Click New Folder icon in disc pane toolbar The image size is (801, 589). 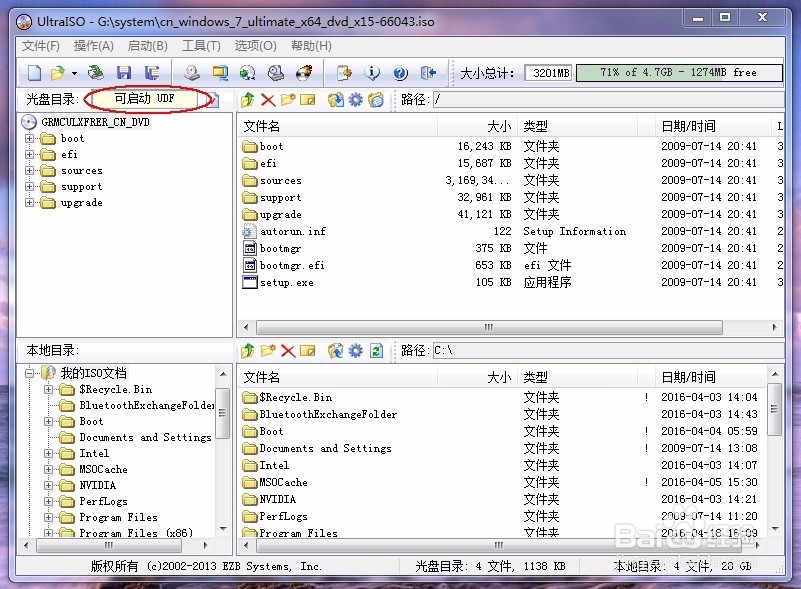(288, 99)
